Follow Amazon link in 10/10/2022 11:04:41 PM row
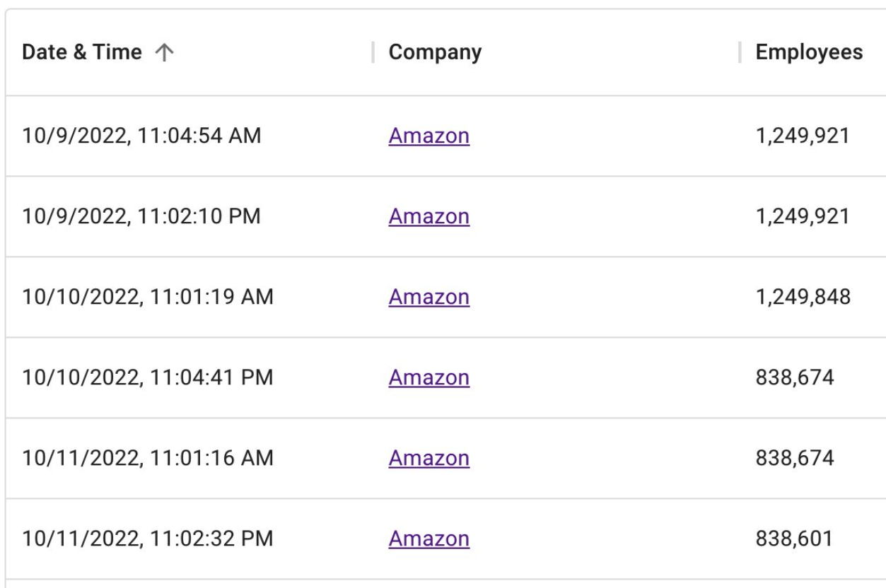Viewport: 886px width, 588px height. point(429,377)
